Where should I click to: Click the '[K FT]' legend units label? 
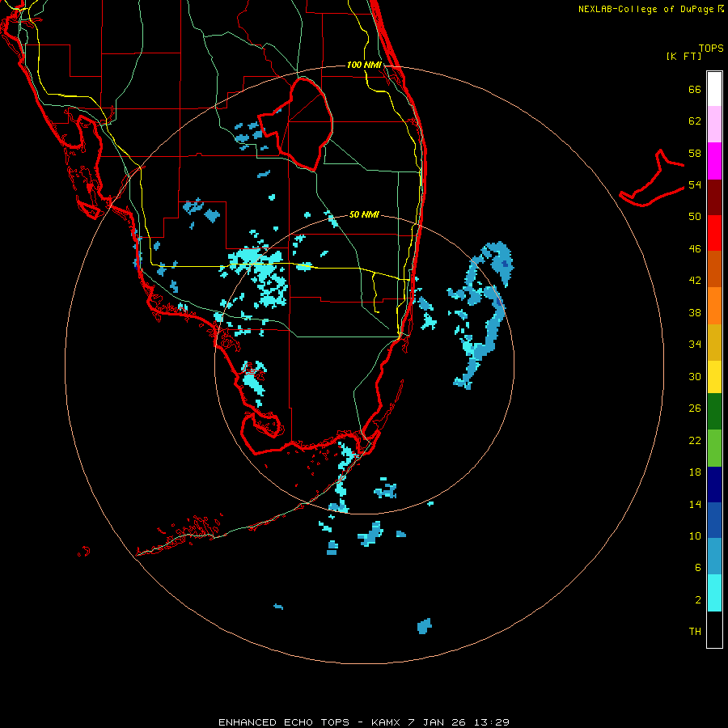coord(684,56)
